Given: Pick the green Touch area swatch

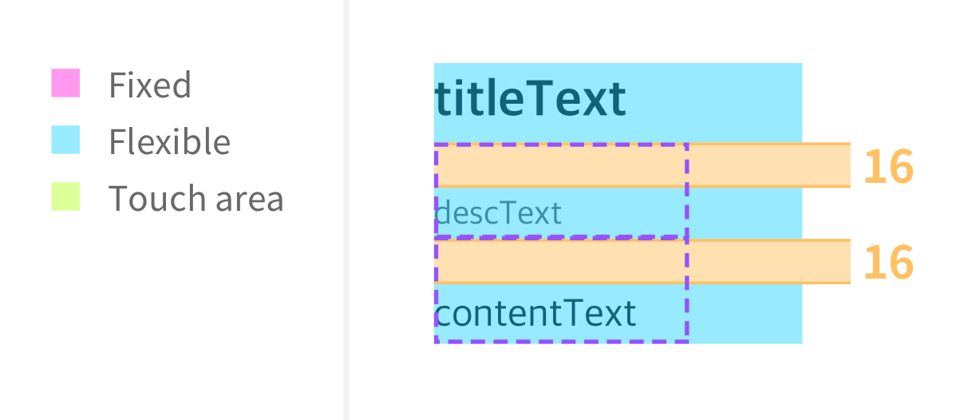Looking at the screenshot, I should pyautogui.click(x=65, y=196).
